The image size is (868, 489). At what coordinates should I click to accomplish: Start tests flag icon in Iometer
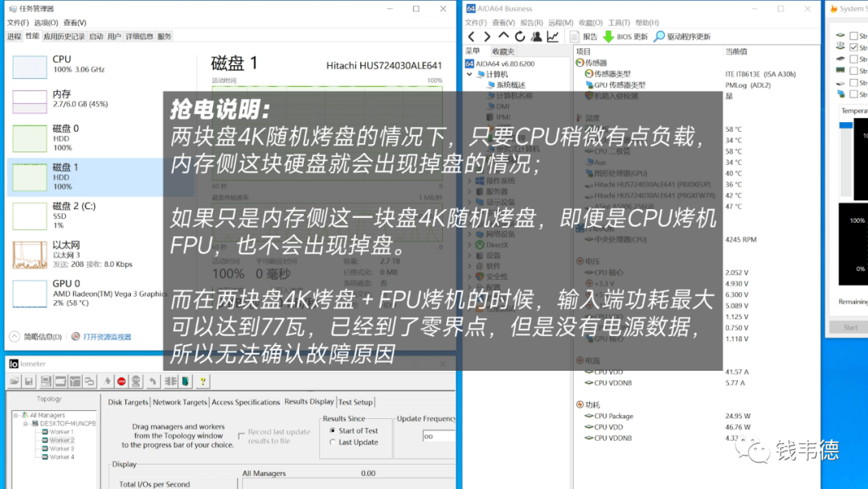pyautogui.click(x=107, y=381)
